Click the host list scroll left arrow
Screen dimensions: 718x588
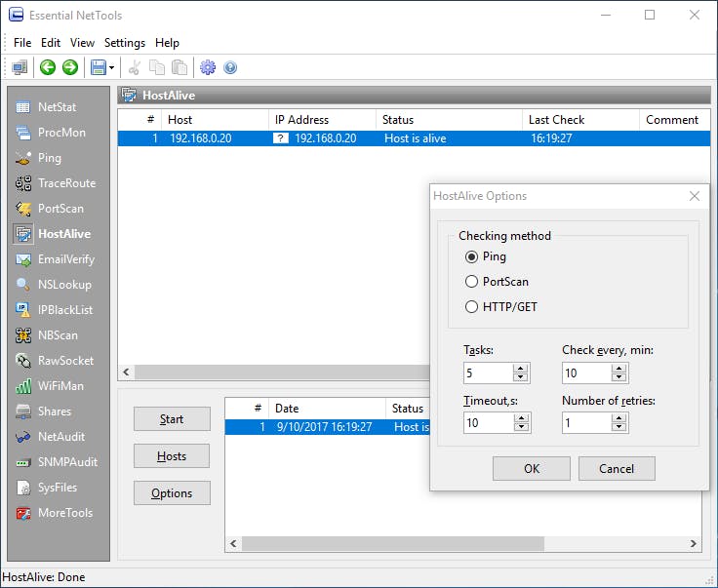coord(127,372)
